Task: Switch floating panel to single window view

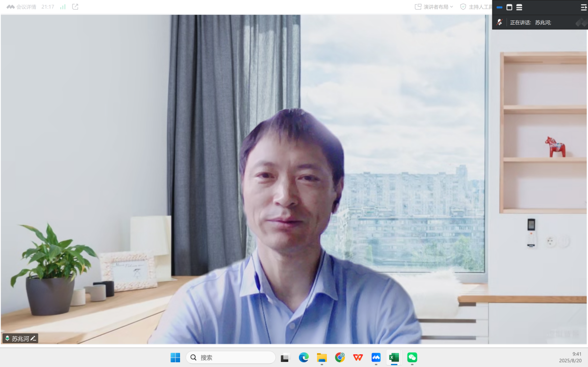Action: (x=509, y=8)
